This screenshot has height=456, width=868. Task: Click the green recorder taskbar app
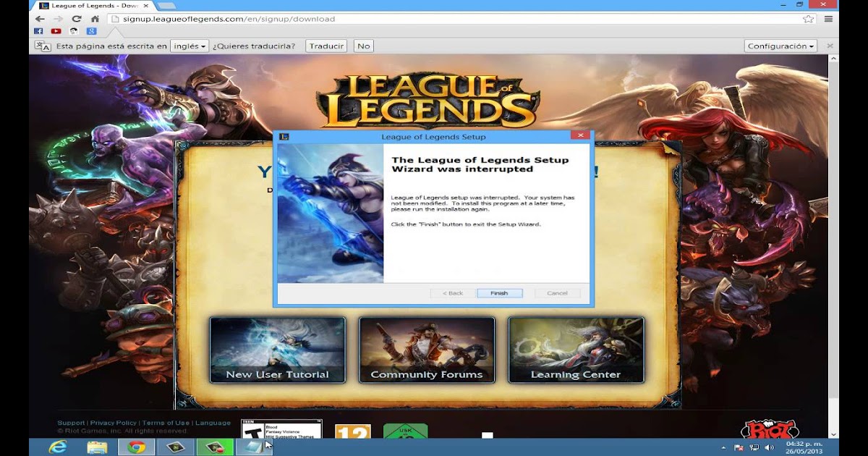tap(215, 447)
